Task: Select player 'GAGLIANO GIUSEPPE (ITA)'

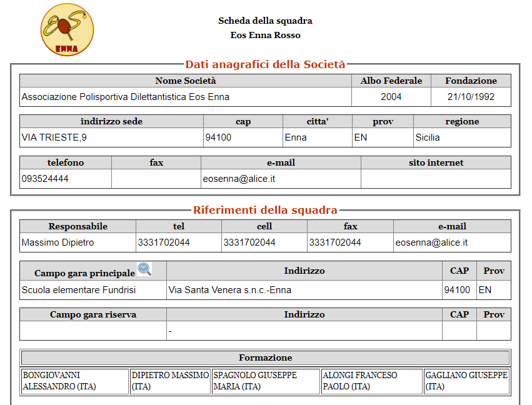Action: coord(467,381)
